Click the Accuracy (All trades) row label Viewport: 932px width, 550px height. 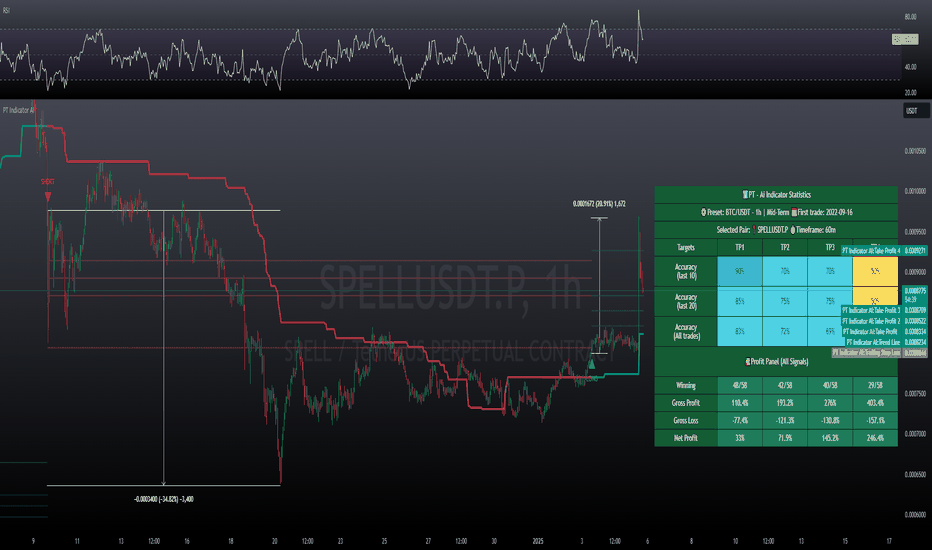pos(686,331)
